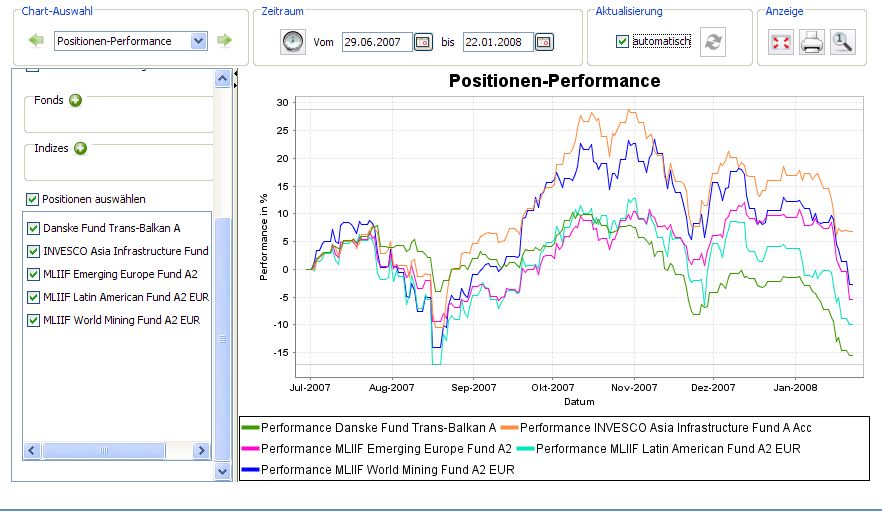Open calendar picker for the bis date
882x512 pixels.
click(x=544, y=42)
